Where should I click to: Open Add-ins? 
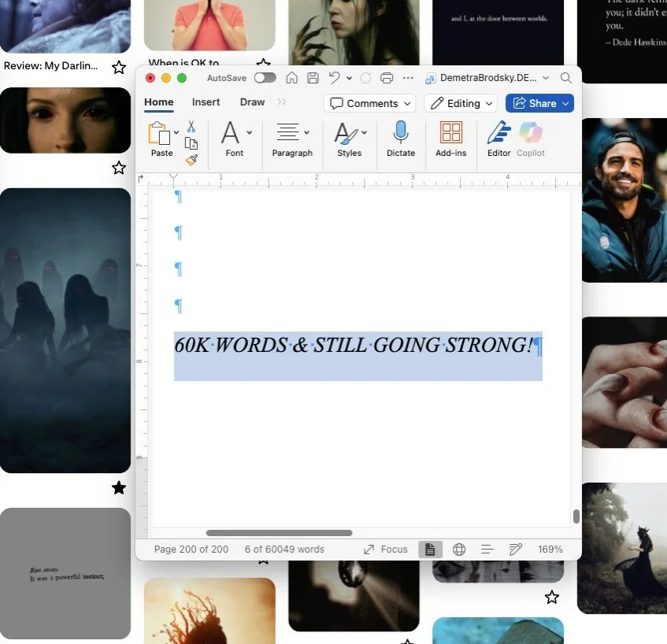coord(451,139)
